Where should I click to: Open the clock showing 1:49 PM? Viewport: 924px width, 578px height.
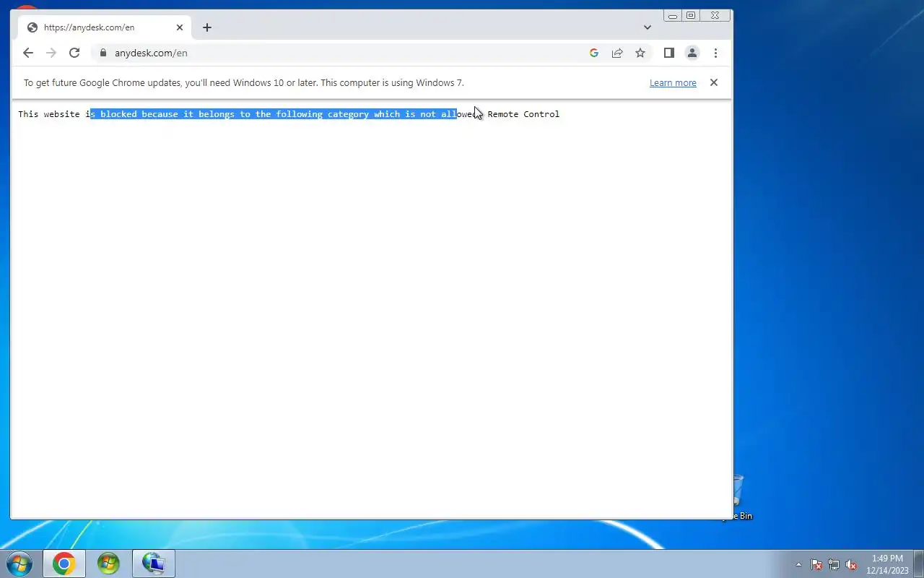tap(887, 564)
